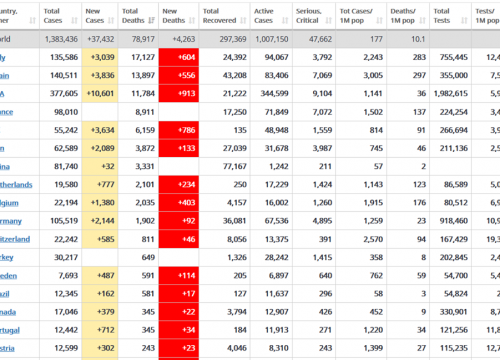The image size is (500, 360).
Task: Open the Belgium country link
Action: (9, 203)
